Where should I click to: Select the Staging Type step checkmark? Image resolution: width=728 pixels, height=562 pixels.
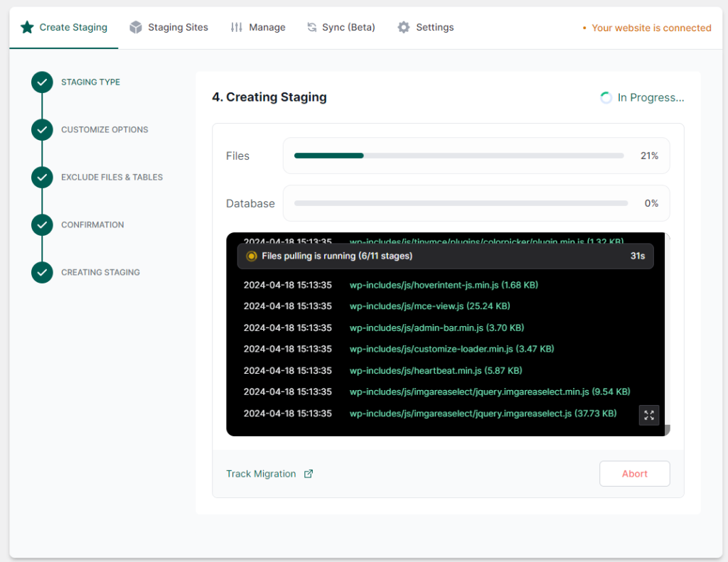42,82
